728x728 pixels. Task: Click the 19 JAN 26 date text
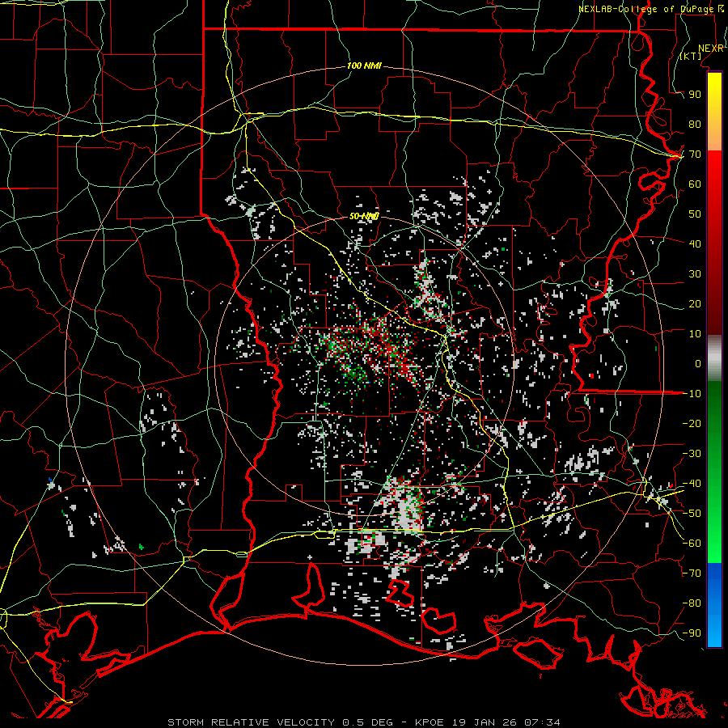[484, 722]
